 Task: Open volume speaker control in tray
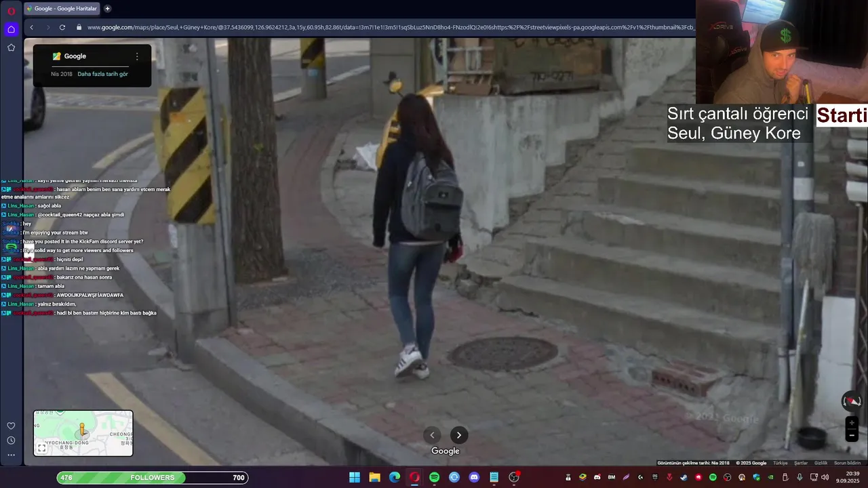click(x=825, y=477)
